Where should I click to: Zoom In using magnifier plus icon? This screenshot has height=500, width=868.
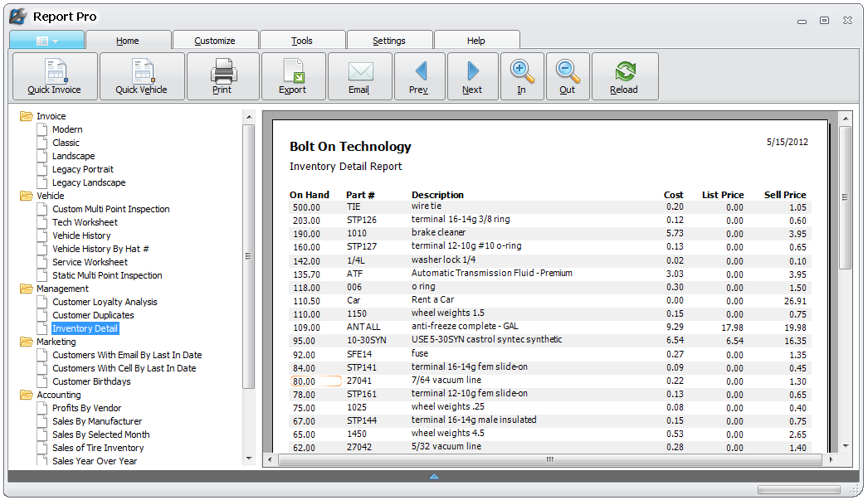522,76
